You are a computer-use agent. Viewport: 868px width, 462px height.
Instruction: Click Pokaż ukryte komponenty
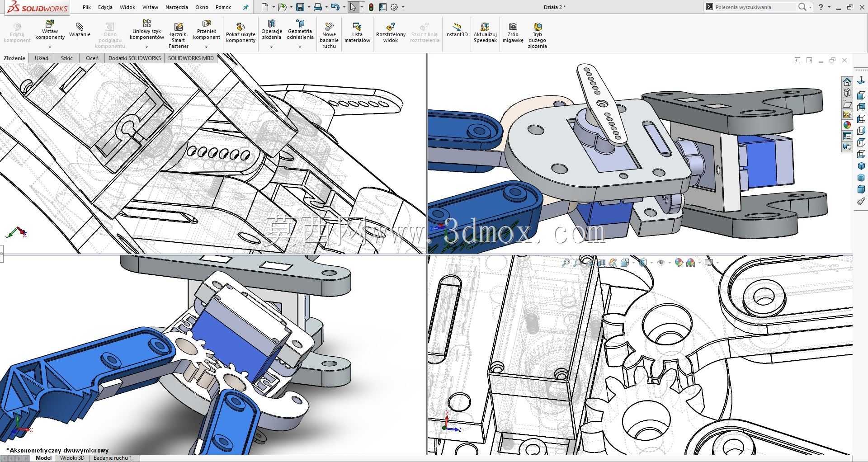(241, 33)
